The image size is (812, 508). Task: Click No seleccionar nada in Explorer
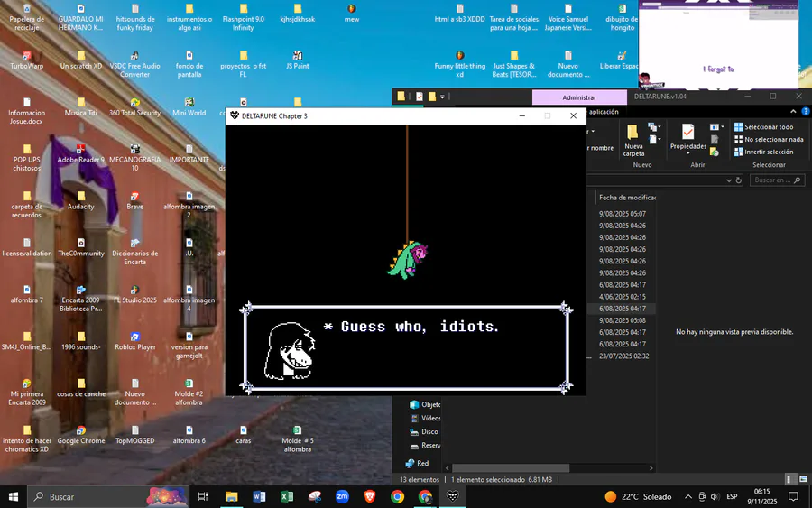coord(769,139)
